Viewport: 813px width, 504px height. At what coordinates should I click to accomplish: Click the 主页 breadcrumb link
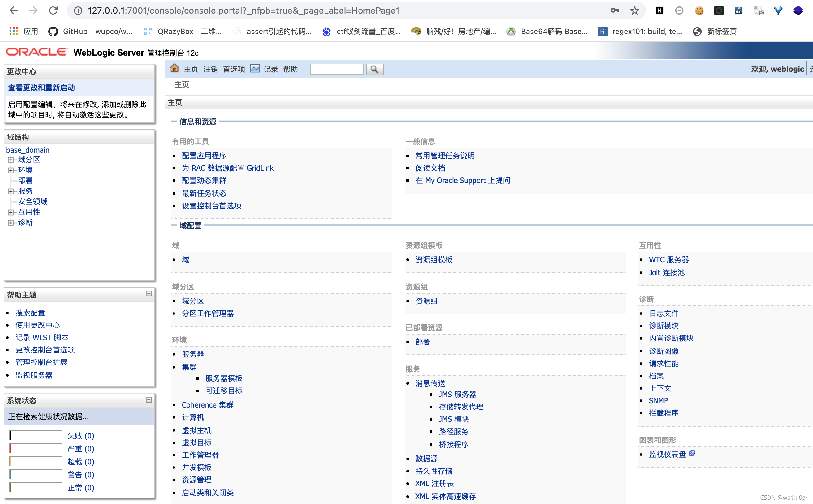point(182,85)
